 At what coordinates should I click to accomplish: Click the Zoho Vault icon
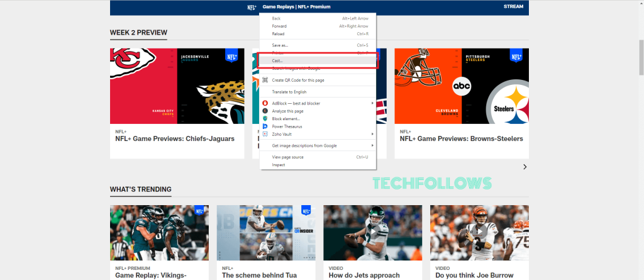pyautogui.click(x=265, y=134)
